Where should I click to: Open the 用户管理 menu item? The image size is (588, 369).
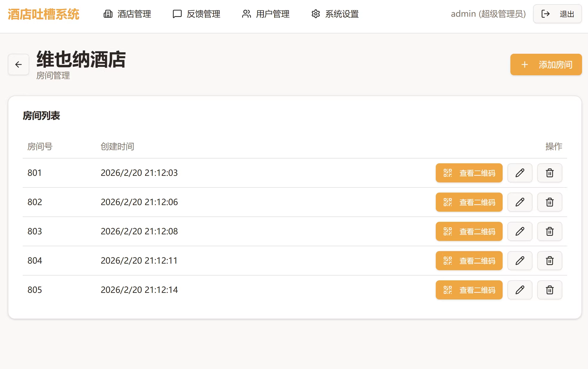266,14
